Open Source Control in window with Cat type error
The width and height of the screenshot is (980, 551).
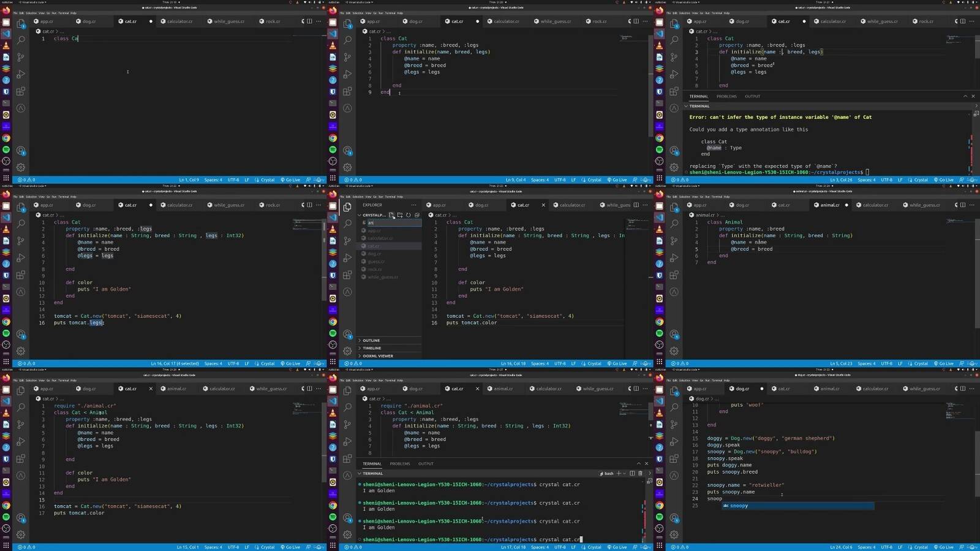(x=674, y=57)
